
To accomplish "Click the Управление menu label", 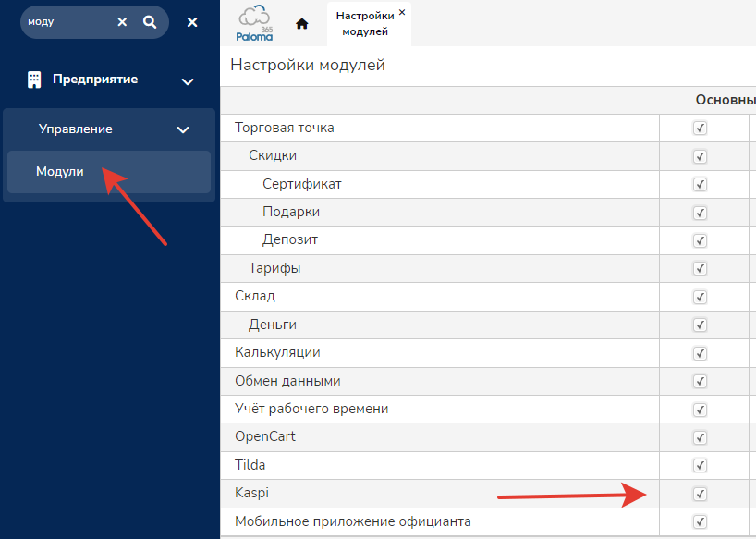I will point(76,129).
